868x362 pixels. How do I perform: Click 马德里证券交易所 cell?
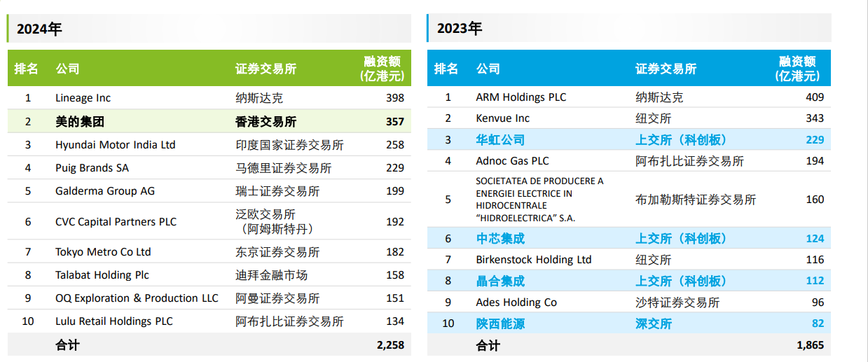click(x=284, y=168)
